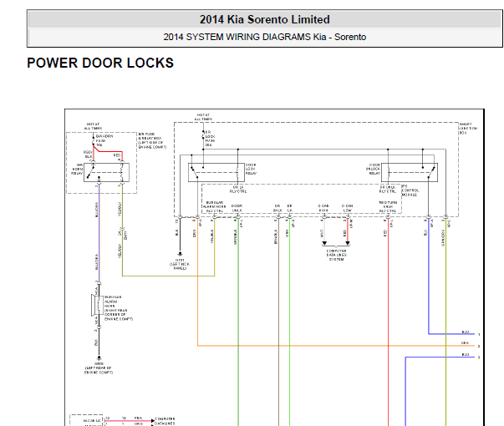Click the G101 left kick panel ground label
The width and height of the screenshot is (504, 426).
180,264
